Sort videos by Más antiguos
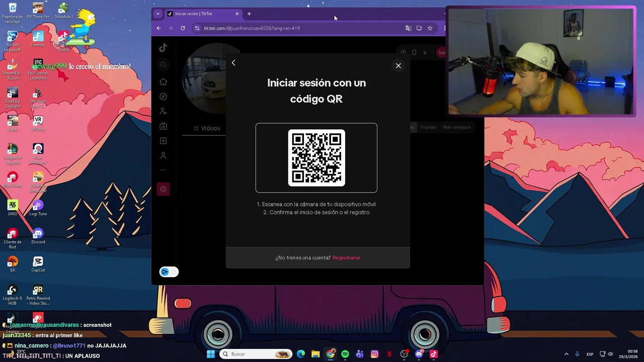 [x=457, y=127]
